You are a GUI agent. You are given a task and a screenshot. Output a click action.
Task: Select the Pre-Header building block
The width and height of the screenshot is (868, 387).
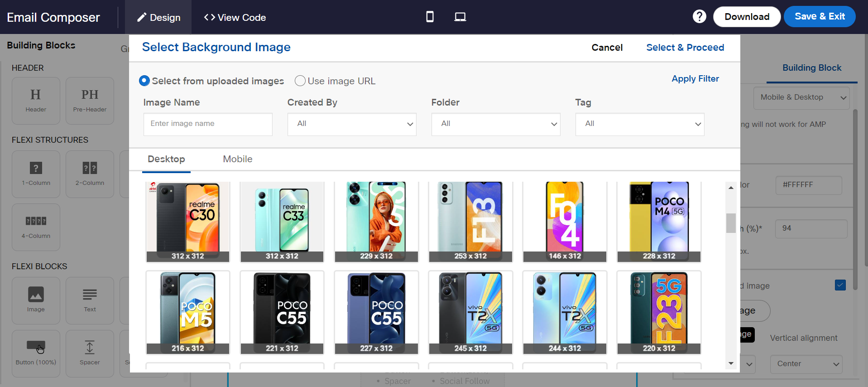(x=90, y=101)
